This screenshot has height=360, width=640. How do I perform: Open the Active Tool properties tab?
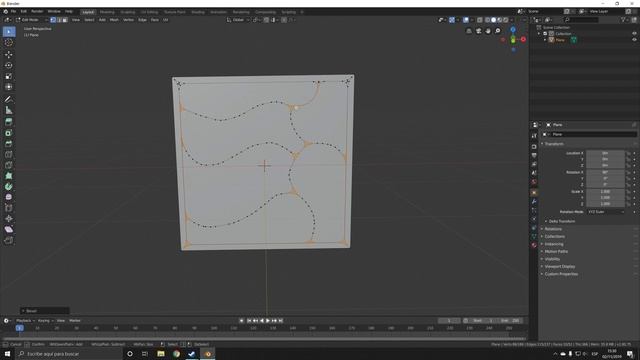(534, 136)
